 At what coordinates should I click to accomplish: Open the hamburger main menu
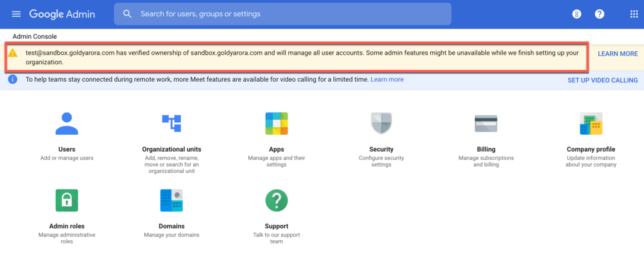16,14
